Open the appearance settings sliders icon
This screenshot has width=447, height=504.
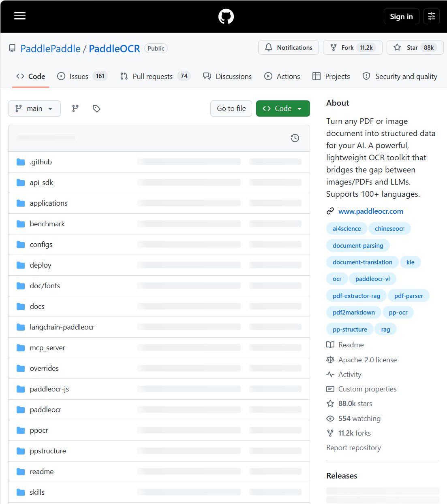point(432,16)
